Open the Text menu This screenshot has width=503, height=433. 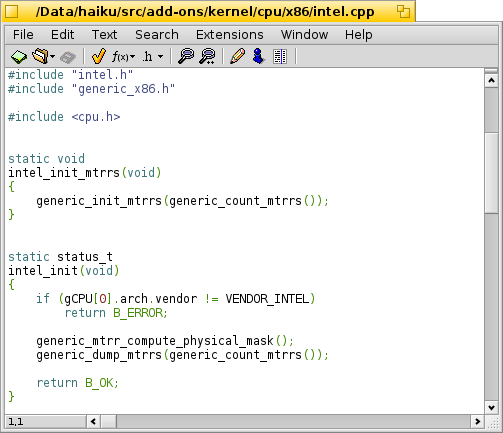[104, 35]
